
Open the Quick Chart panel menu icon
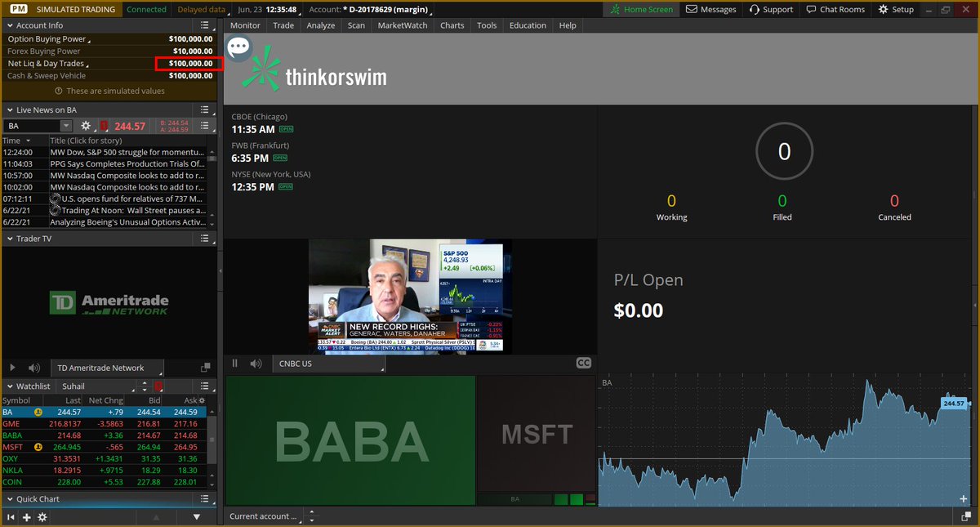206,499
